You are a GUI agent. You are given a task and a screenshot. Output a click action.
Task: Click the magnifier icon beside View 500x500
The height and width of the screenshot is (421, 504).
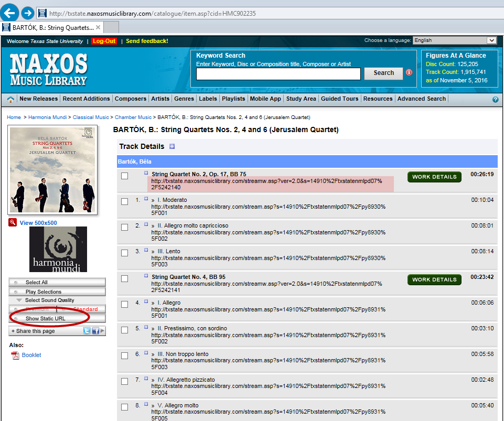(x=13, y=222)
